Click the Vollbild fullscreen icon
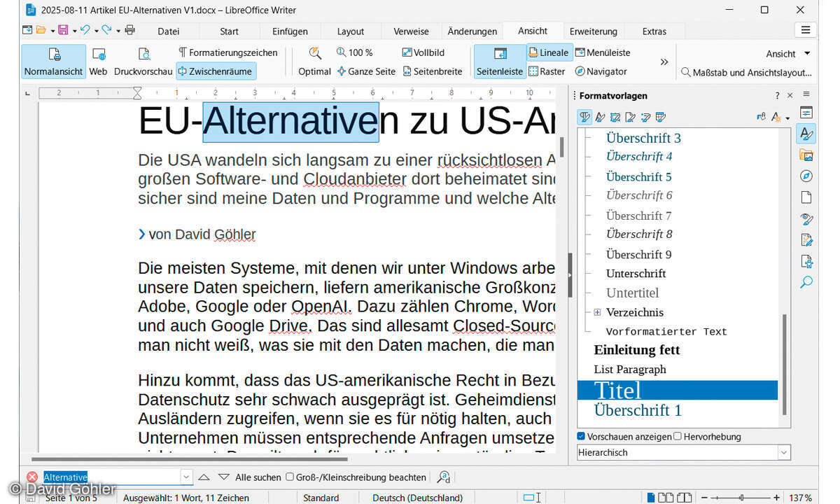This screenshot has height=504, width=840. [407, 52]
